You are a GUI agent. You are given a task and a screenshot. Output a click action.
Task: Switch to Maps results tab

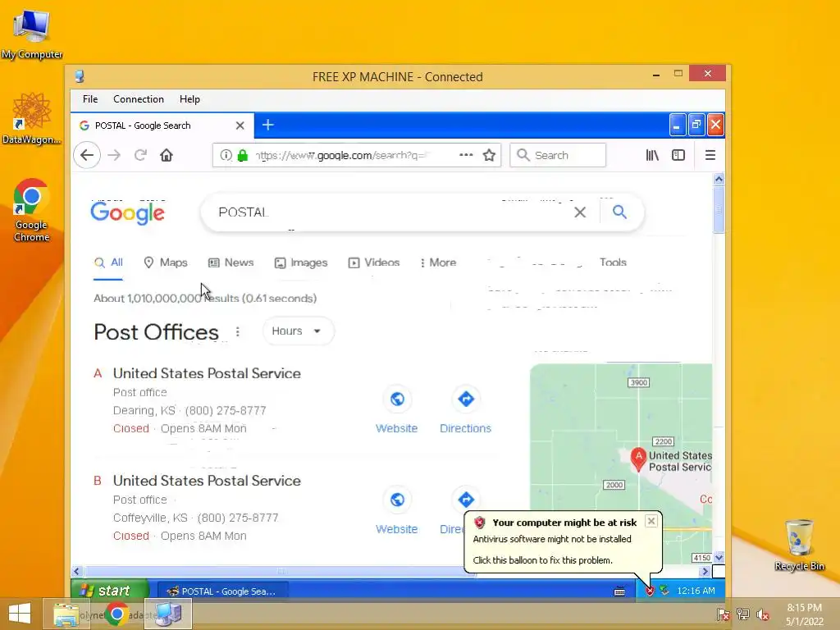tap(166, 262)
